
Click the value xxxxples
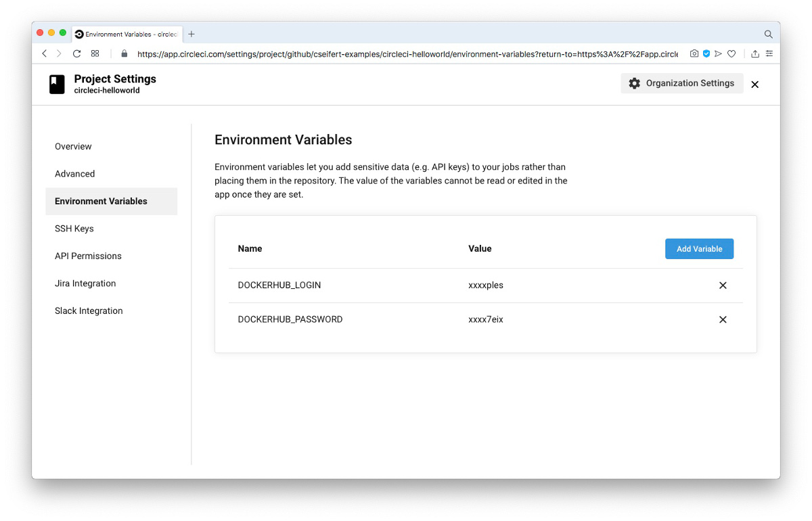[486, 286]
